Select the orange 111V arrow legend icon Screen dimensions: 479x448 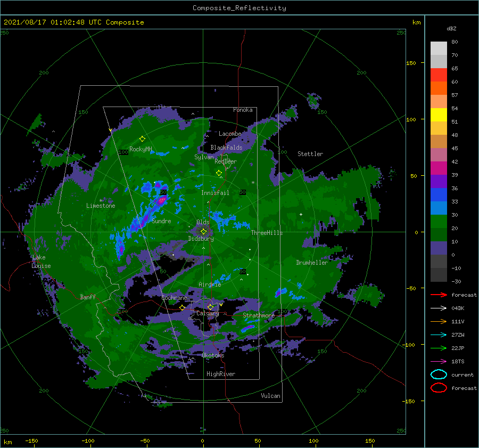(439, 321)
